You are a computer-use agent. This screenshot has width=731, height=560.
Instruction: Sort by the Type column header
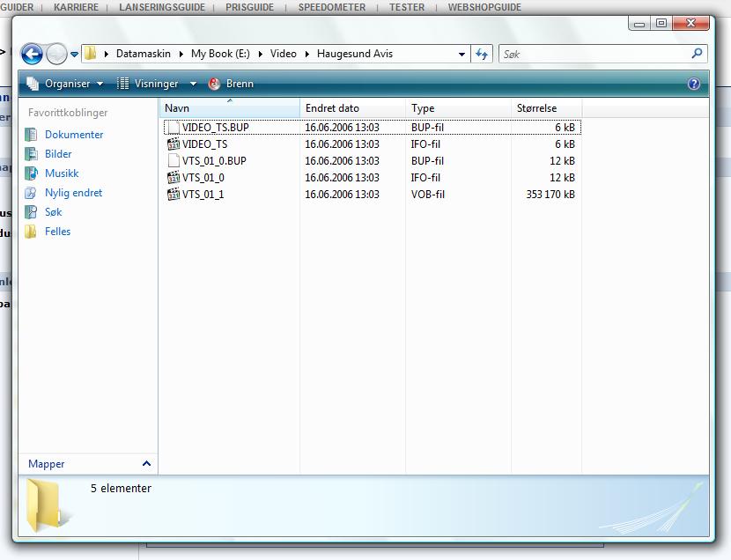pos(458,108)
